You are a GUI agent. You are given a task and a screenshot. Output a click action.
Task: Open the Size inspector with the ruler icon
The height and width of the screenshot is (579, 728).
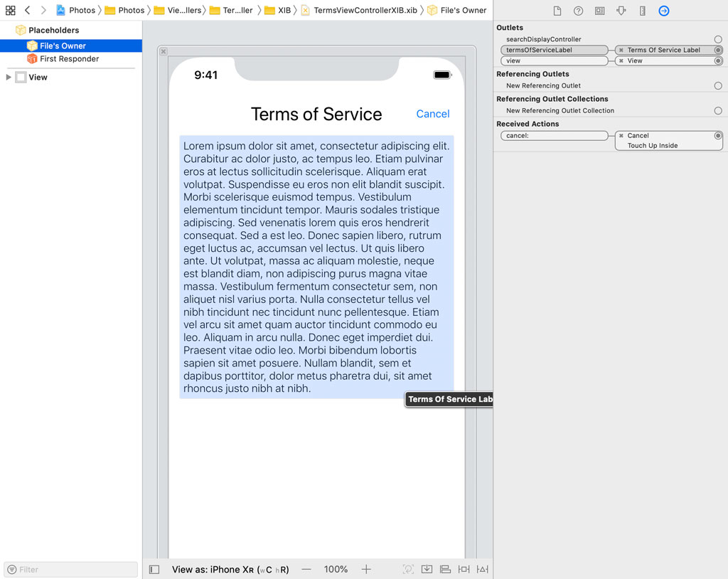pos(642,11)
